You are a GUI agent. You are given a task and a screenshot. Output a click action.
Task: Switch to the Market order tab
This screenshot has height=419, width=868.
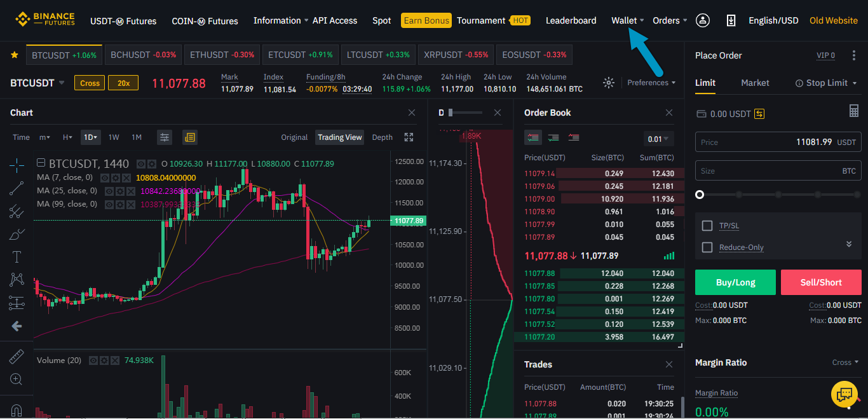(x=755, y=83)
